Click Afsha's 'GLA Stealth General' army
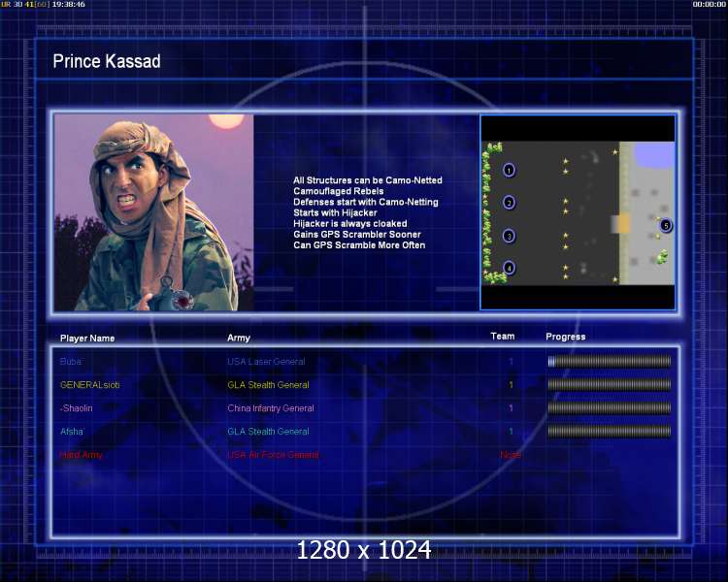The width and height of the screenshot is (728, 582). (268, 431)
